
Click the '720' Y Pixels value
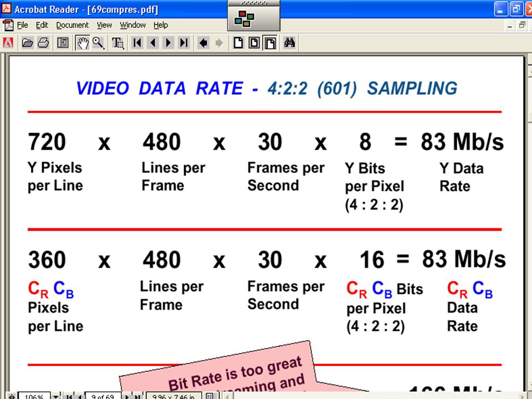47,142
